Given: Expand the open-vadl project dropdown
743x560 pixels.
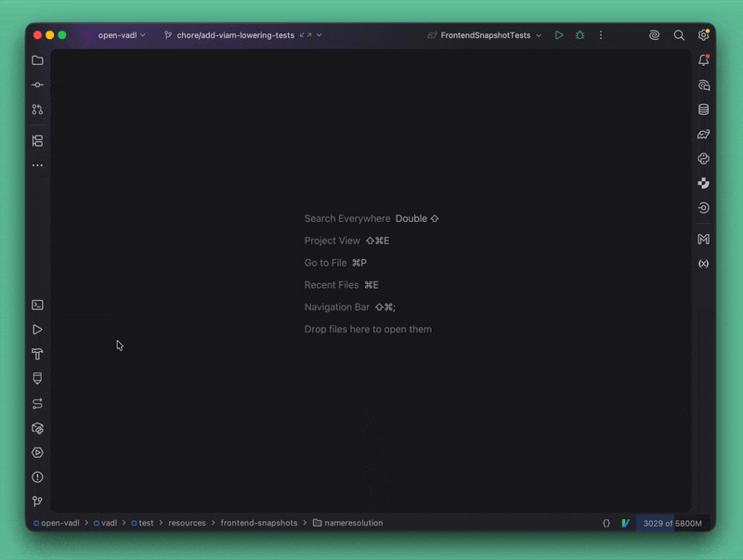Looking at the screenshot, I should [121, 35].
